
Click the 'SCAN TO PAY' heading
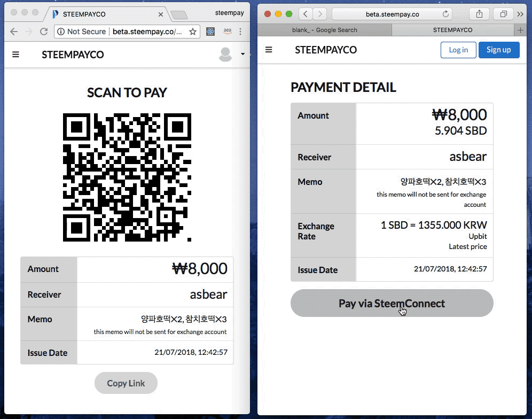127,92
